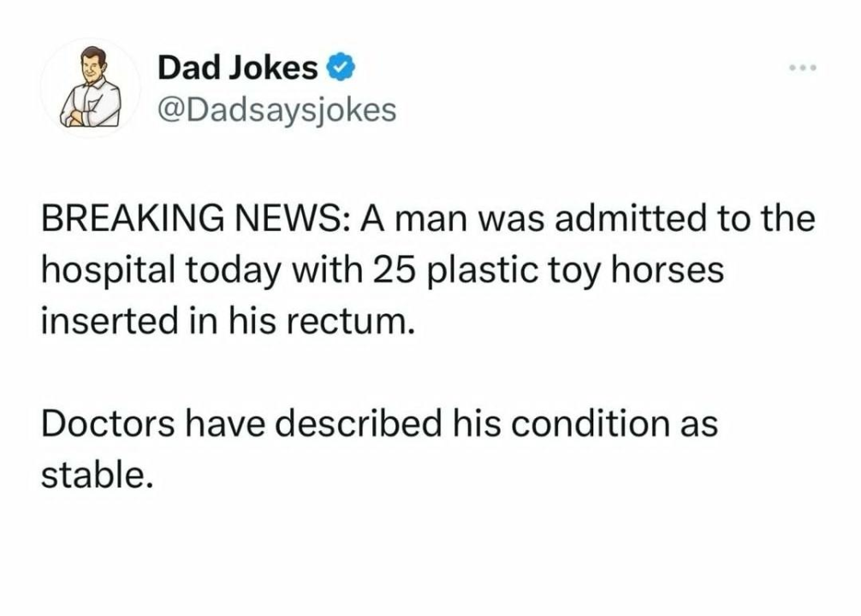
Task: Open the @Dadsaysjokes handle link
Action: [276, 110]
